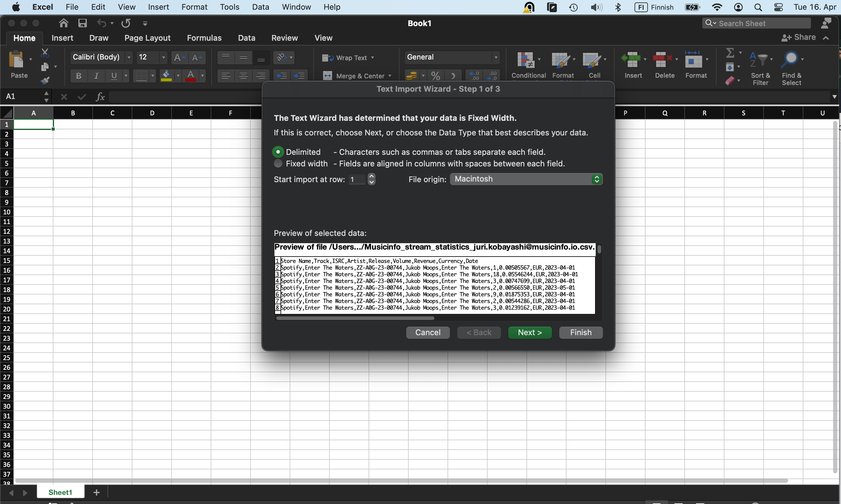Click the Decrease Font Size icon
The height and width of the screenshot is (504, 841).
pos(197,58)
